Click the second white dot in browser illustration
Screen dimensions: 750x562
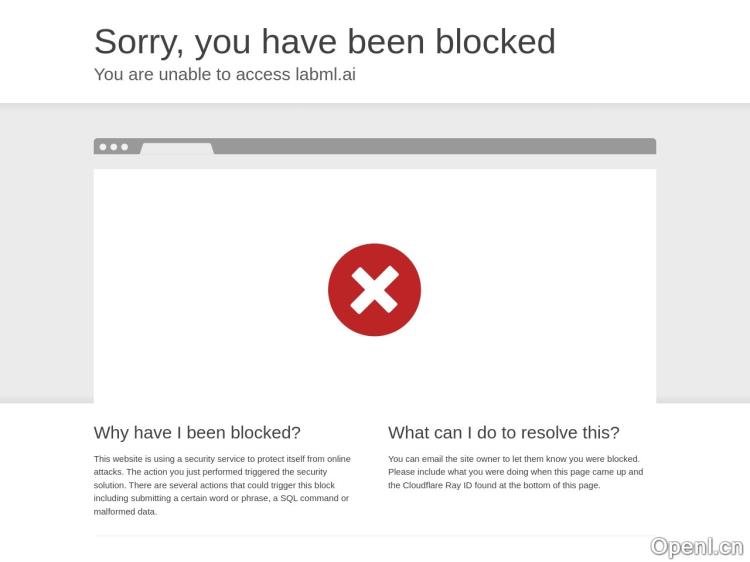(114, 147)
